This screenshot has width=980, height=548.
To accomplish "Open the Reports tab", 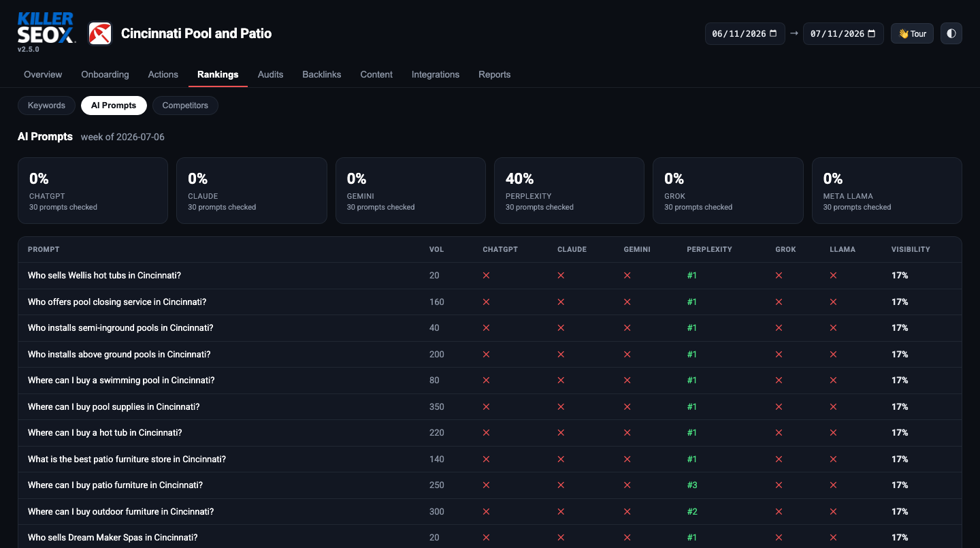I will click(495, 74).
